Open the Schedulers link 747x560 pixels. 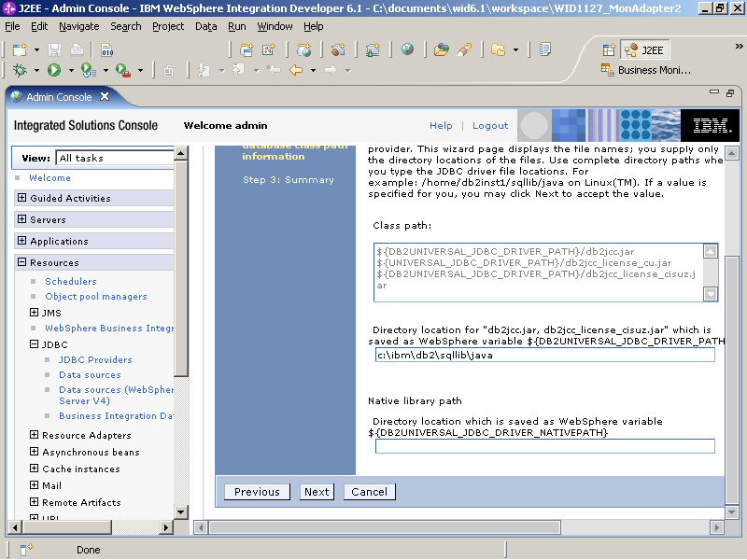[x=71, y=281]
